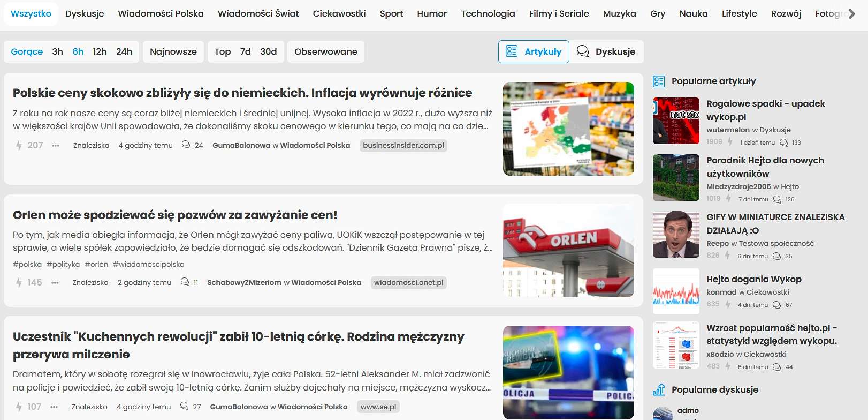
Task: Select the 24h hot time filter
Action: [124, 51]
